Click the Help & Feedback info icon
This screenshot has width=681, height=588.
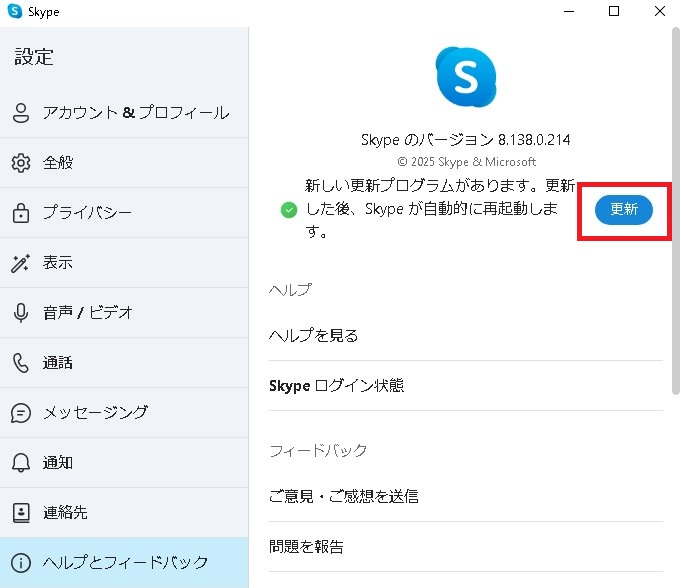(x=21, y=563)
